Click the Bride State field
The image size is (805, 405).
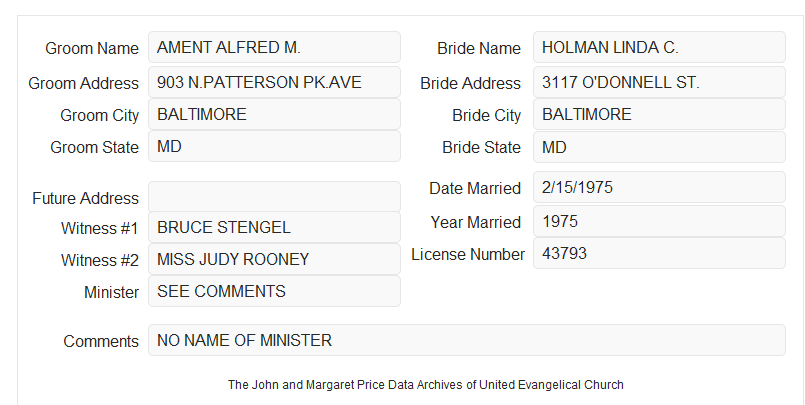tap(659, 147)
